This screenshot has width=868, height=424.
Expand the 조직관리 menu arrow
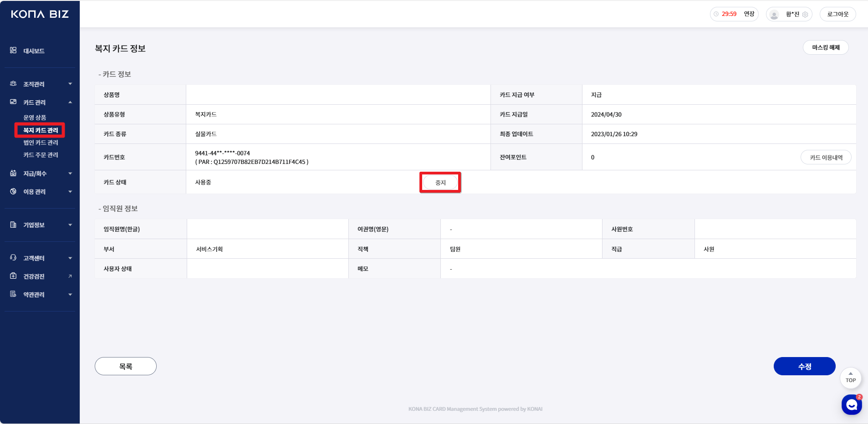pos(70,84)
